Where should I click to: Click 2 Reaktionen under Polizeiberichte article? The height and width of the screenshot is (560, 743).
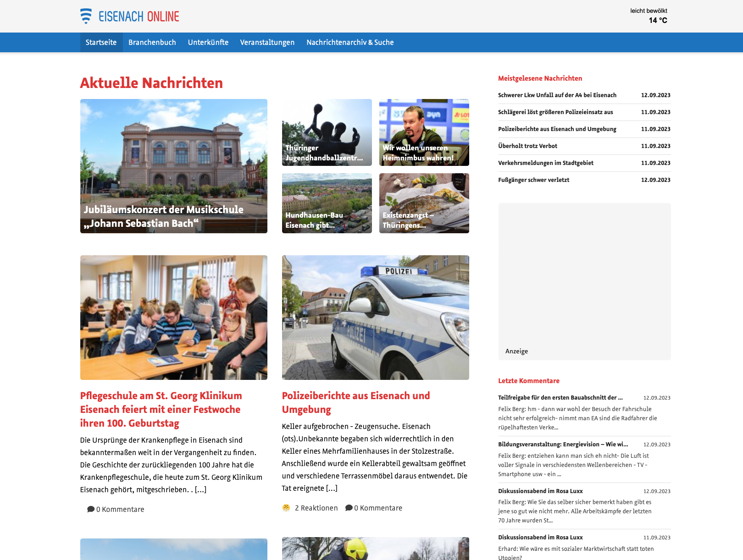click(316, 508)
